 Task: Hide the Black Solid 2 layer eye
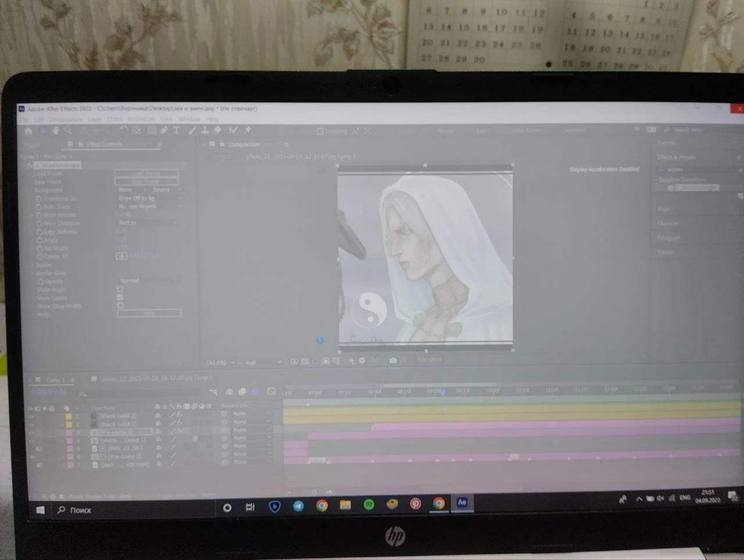click(31, 425)
